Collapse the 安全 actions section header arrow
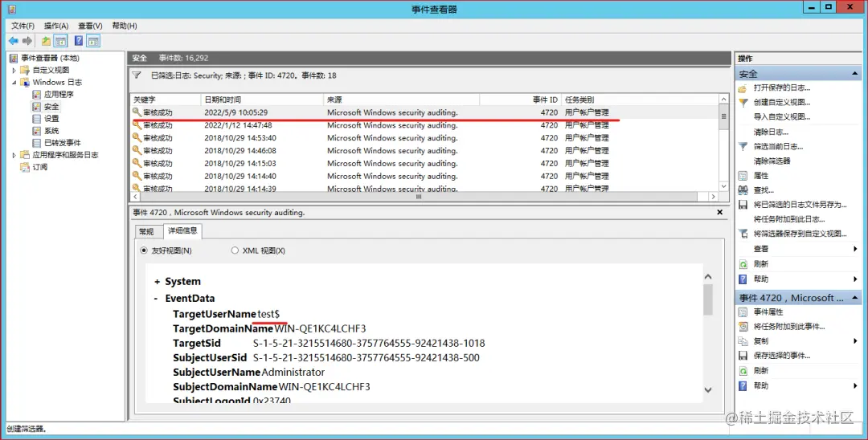Viewport: 868px width, 440px height. (854, 74)
